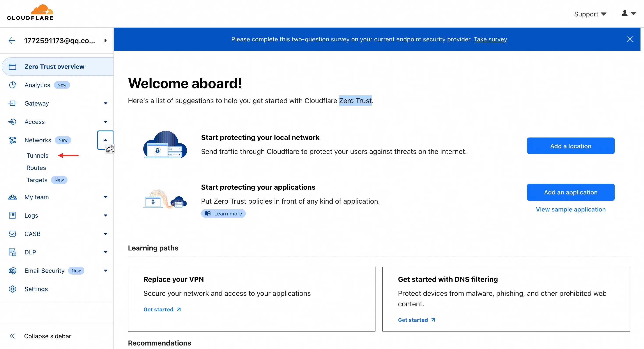The height and width of the screenshot is (349, 644).
Task: Click the Add a location button
Action: [570, 146]
